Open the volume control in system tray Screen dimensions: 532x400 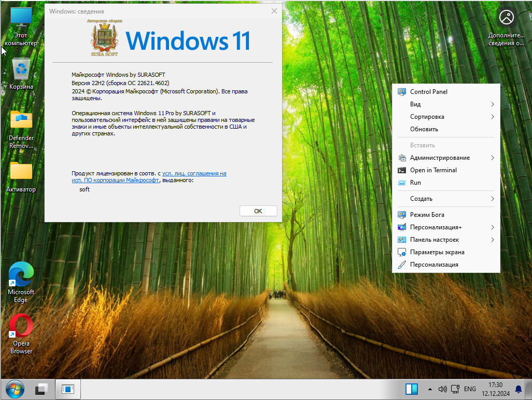[x=442, y=389]
